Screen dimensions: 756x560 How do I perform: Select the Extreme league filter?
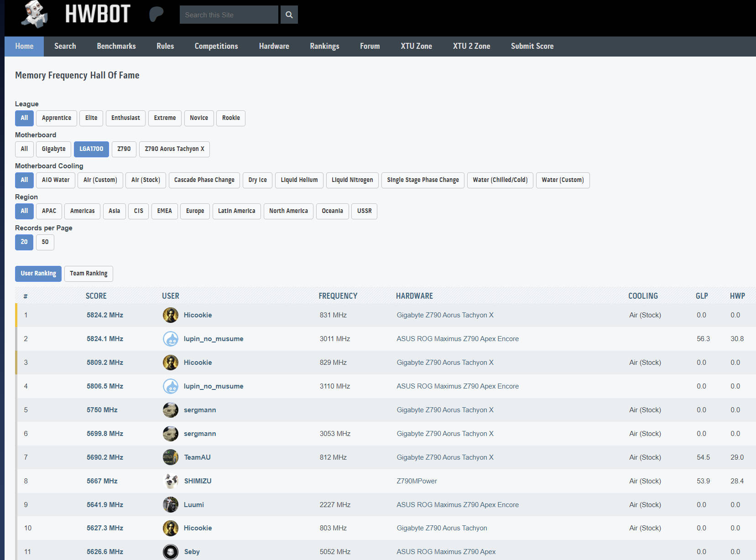coord(165,118)
